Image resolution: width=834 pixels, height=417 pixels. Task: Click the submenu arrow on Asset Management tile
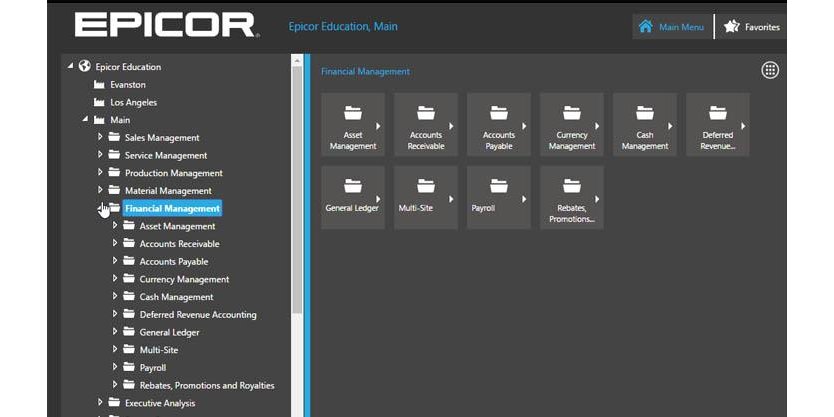(378, 126)
